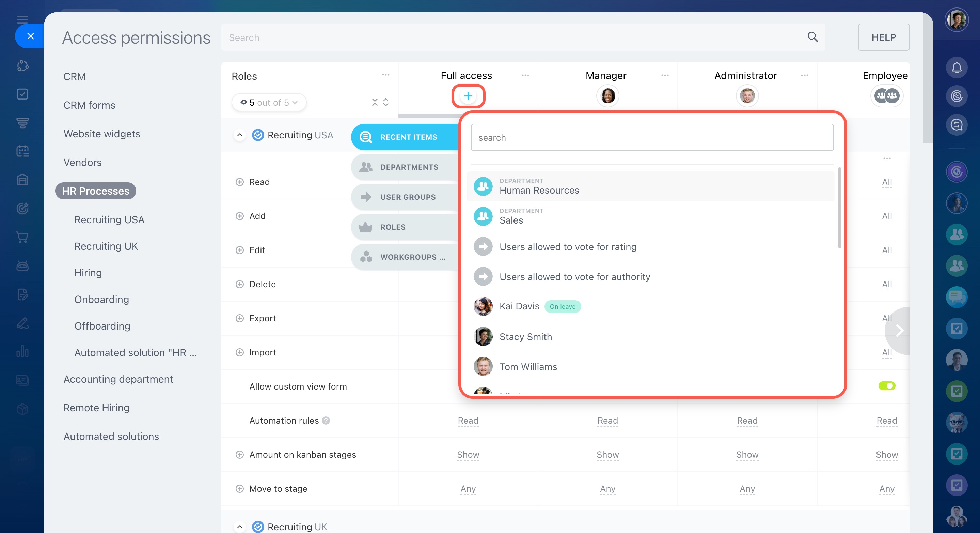This screenshot has height=533, width=980.
Task: Click the blue close X button
Action: (x=30, y=36)
